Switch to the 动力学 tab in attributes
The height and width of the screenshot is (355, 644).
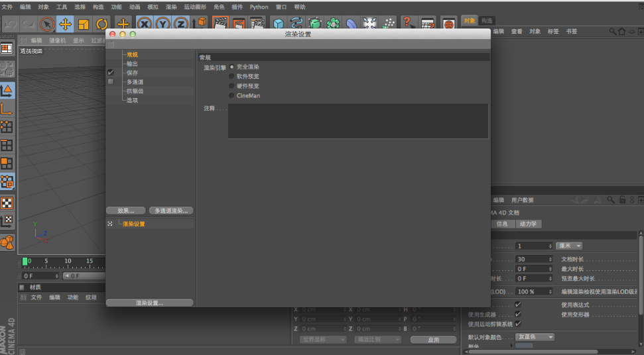pos(528,224)
